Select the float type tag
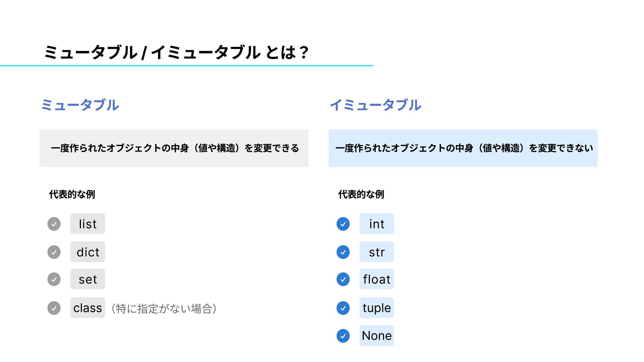The height and width of the screenshot is (362, 644). click(377, 279)
